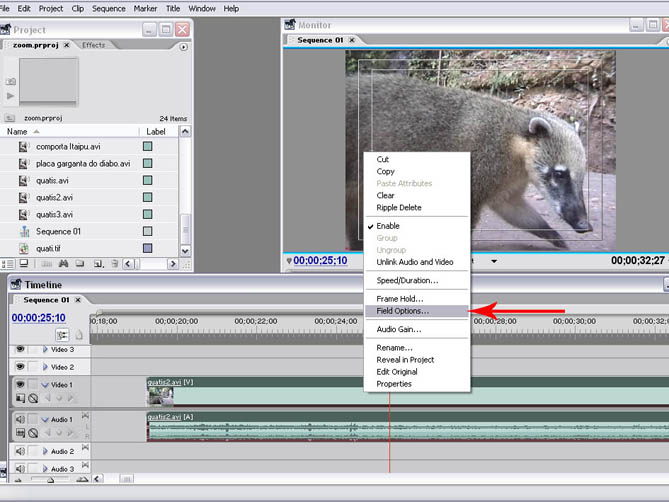The width and height of the screenshot is (669, 502).
Task: Expand the Audio 2 track
Action: pos(45,452)
